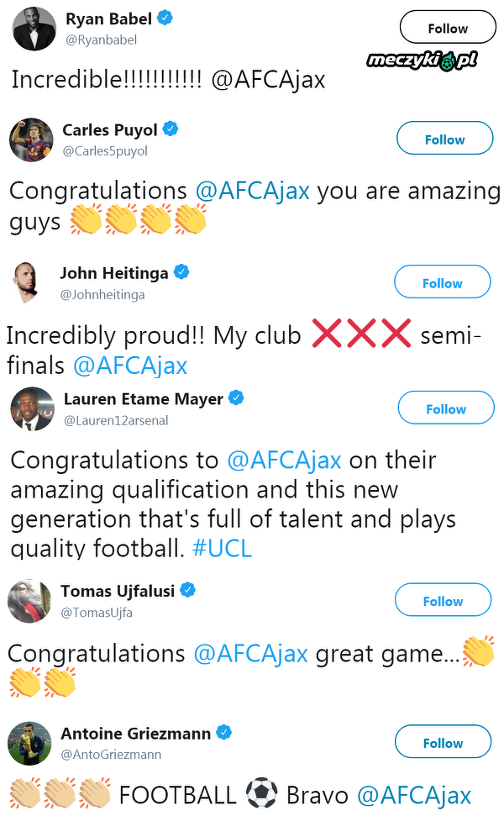504x816 pixels.
Task: Follow Carles Puyol's account
Action: coord(444,140)
